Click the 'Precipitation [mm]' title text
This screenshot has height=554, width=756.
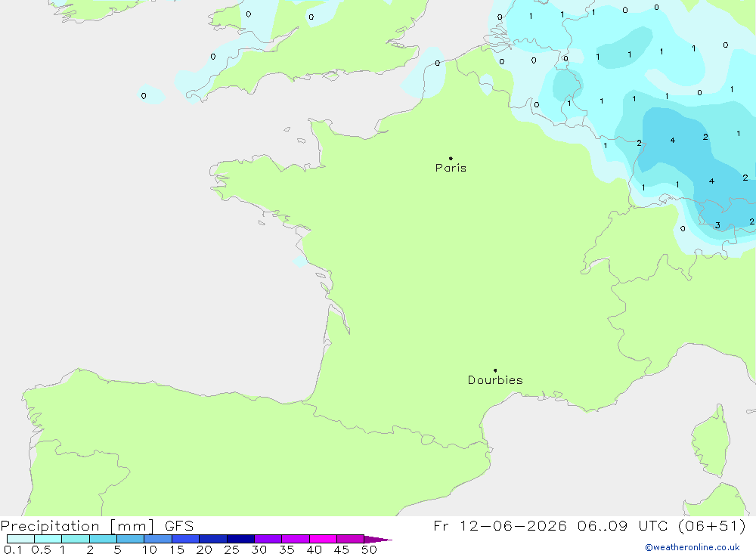[77, 526]
